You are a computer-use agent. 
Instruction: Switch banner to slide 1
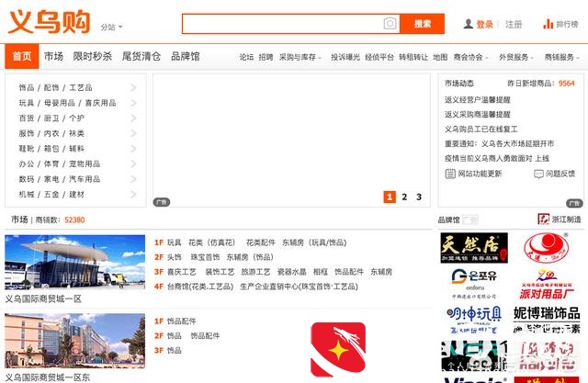point(390,197)
